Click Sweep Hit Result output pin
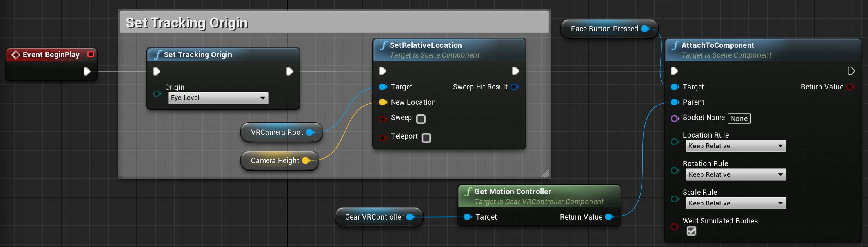This screenshot has height=247, width=868. 515,87
